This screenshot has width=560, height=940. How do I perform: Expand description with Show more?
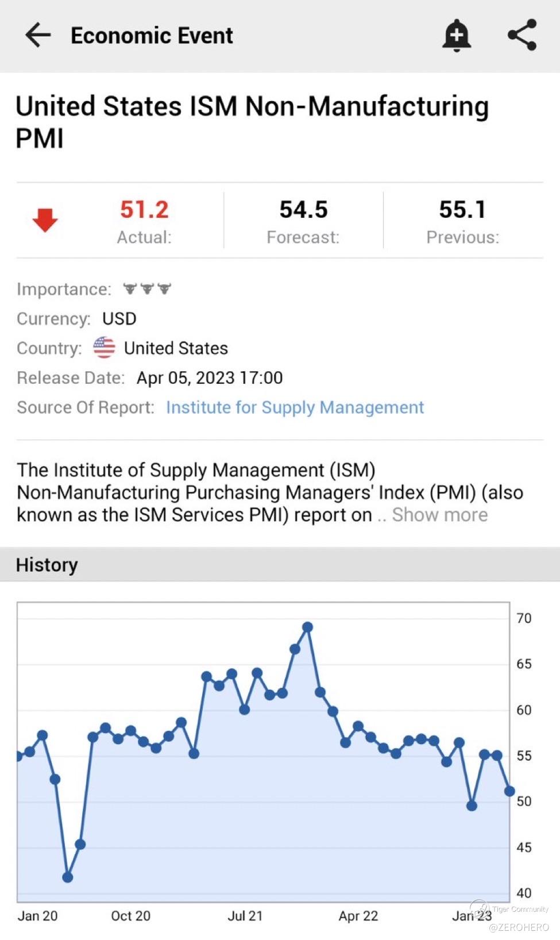pyautogui.click(x=439, y=515)
